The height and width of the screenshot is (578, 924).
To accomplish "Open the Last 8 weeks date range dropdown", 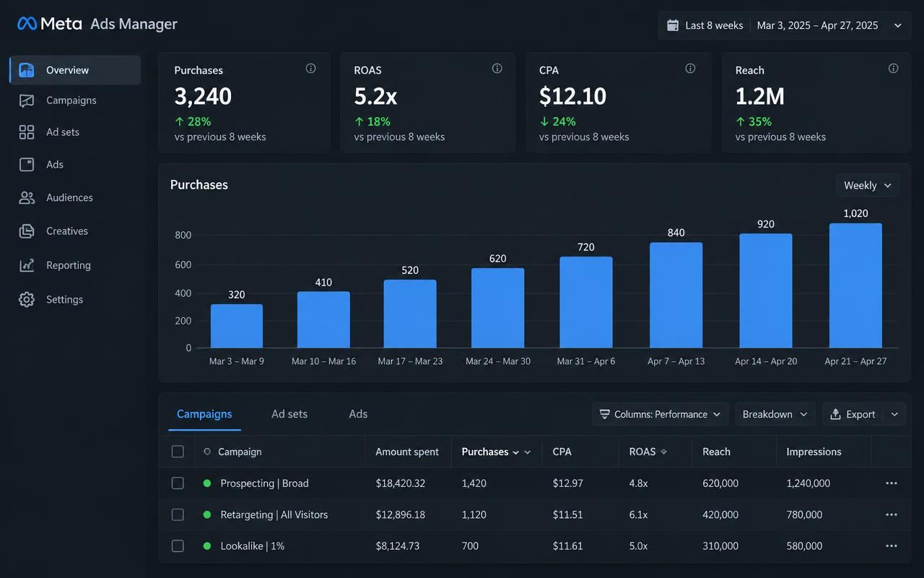I will tap(784, 25).
